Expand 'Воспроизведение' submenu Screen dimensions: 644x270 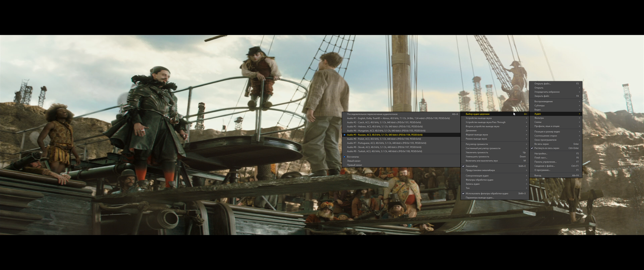[x=555, y=101]
